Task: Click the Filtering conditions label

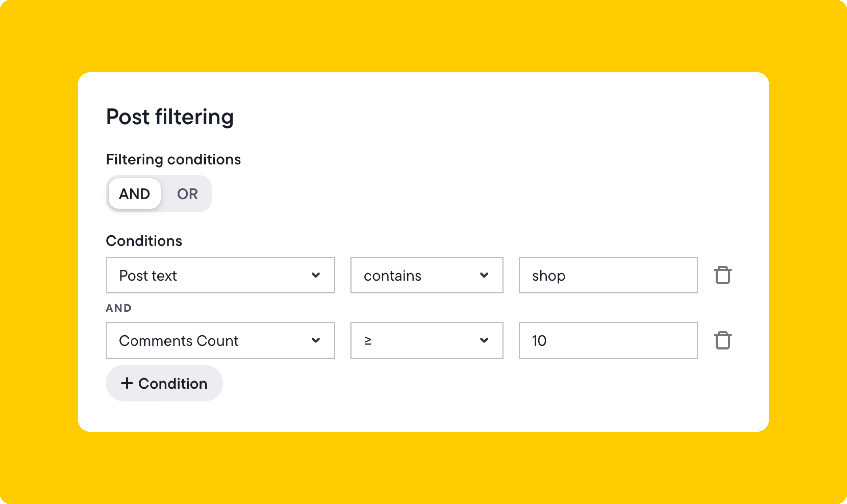Action: coord(173,160)
